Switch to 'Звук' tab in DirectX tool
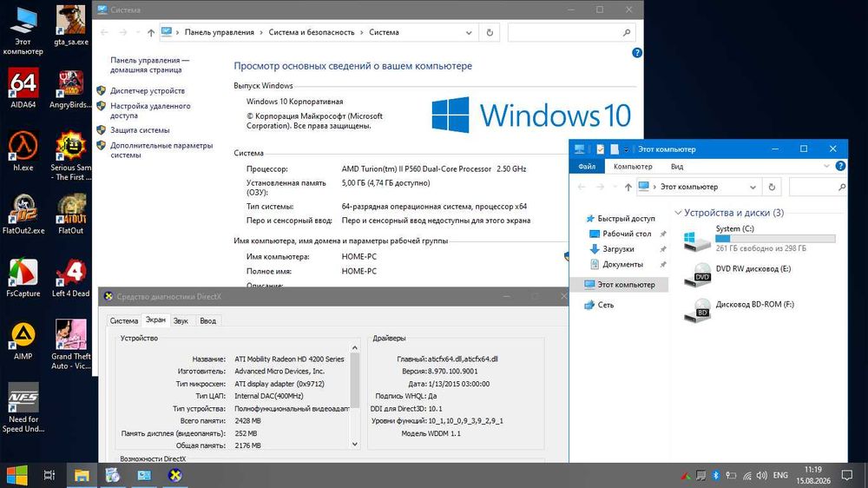868x488 pixels. click(181, 320)
